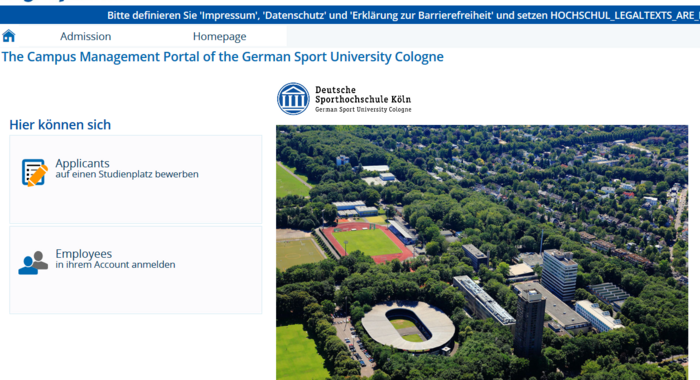Click the 'Hier können sich' heading
The image size is (700, 380).
(x=60, y=125)
